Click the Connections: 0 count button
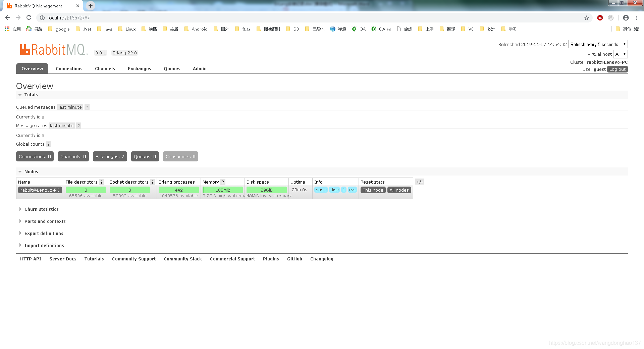644x349 pixels. pyautogui.click(x=35, y=156)
